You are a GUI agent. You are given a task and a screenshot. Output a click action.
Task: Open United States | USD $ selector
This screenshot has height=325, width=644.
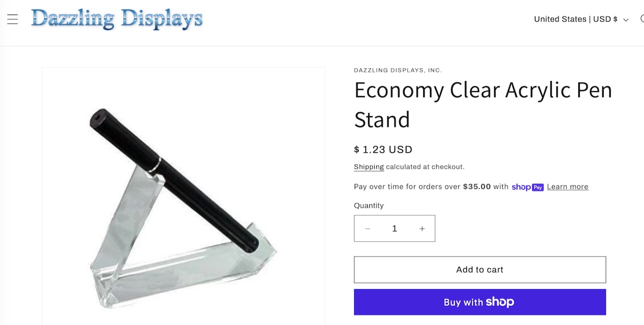576,19
